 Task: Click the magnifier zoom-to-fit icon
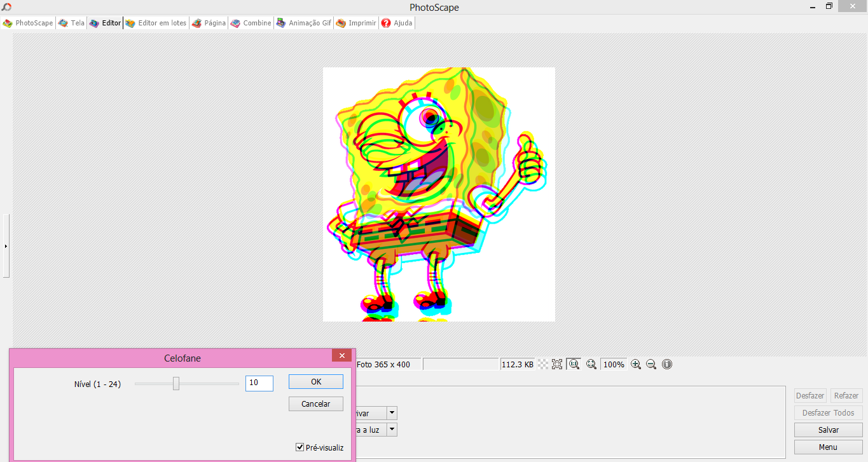pos(591,364)
